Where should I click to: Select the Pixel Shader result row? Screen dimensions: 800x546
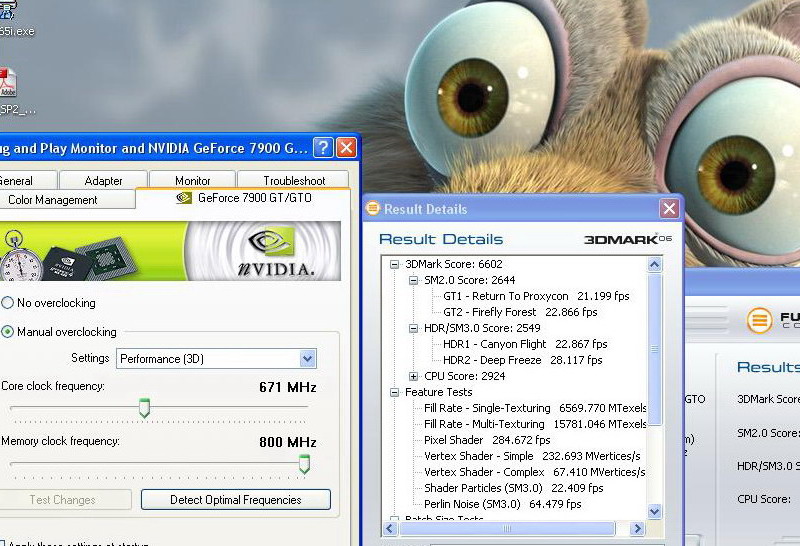487,440
